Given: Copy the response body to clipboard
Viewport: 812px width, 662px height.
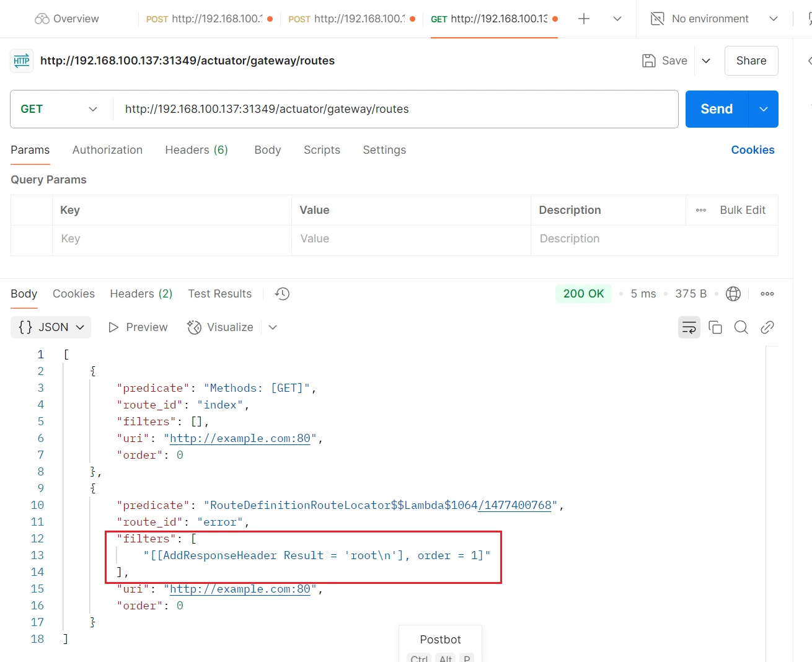Looking at the screenshot, I should (x=715, y=327).
